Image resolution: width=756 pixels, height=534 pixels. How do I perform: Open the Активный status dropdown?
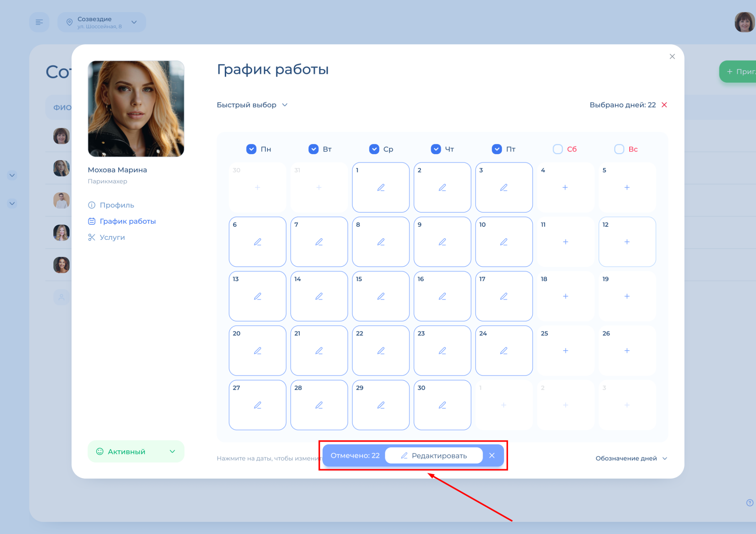pos(136,451)
